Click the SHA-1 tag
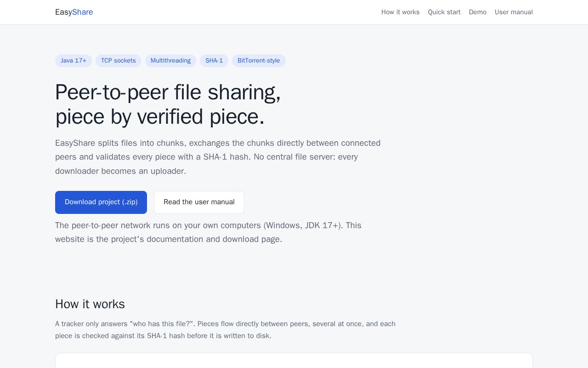The image size is (588, 368). coord(214,61)
